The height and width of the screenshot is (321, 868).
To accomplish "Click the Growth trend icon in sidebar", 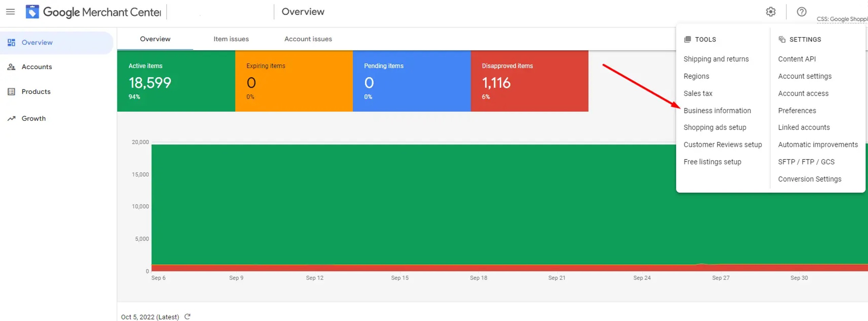I will pyautogui.click(x=11, y=118).
